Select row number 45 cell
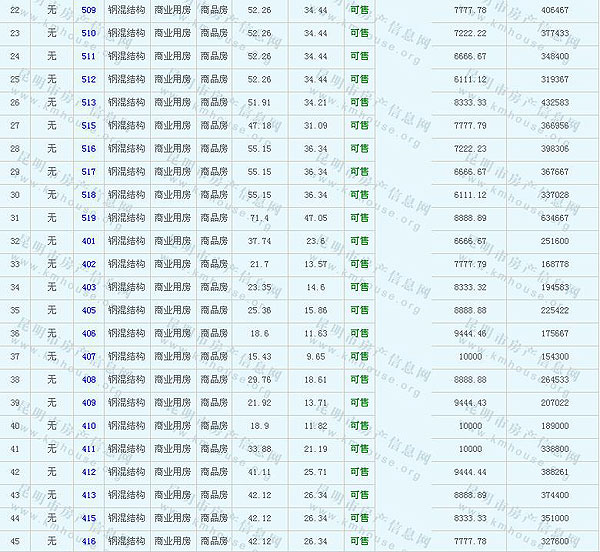 14,542
